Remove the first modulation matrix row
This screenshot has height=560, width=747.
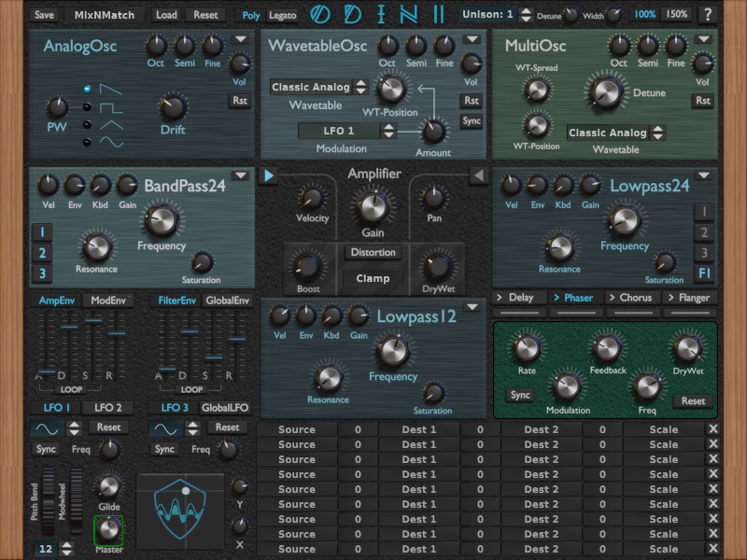tap(713, 429)
